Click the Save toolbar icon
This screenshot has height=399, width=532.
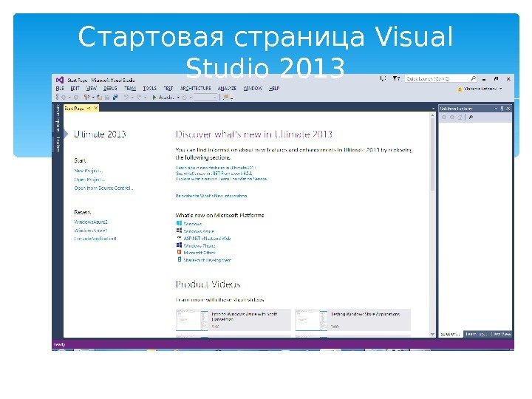[x=107, y=98]
